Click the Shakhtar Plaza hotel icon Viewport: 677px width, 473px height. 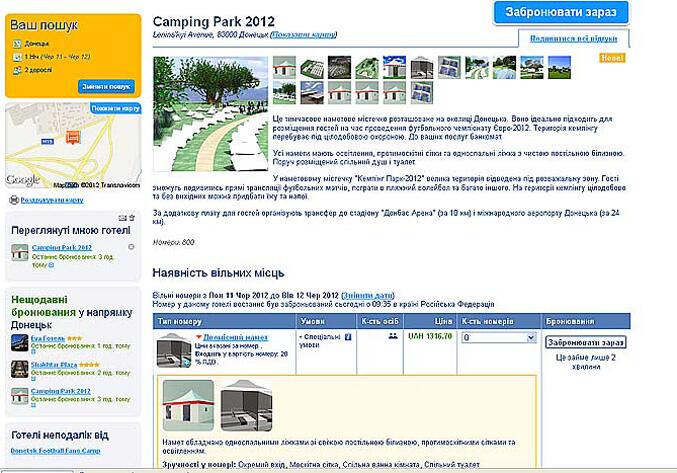pyautogui.click(x=19, y=369)
